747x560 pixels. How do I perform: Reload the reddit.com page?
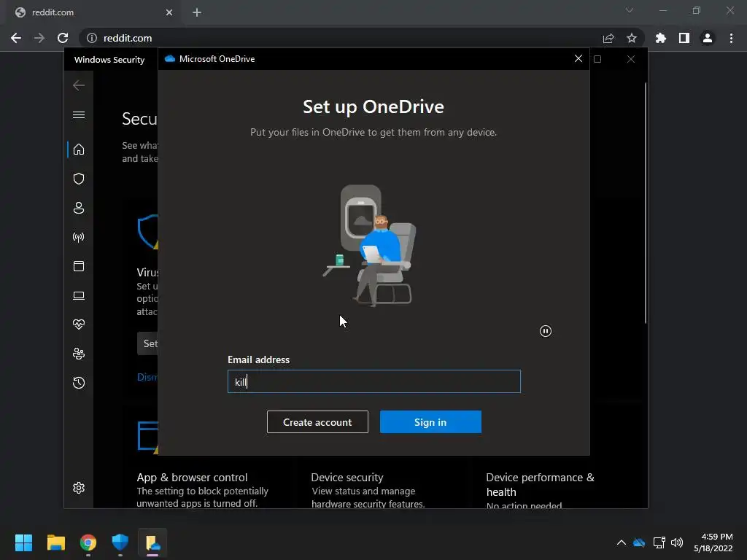click(63, 38)
